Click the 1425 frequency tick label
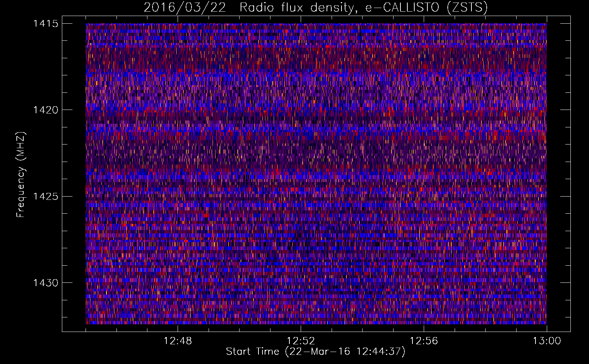The width and height of the screenshot is (589, 364). click(x=46, y=197)
